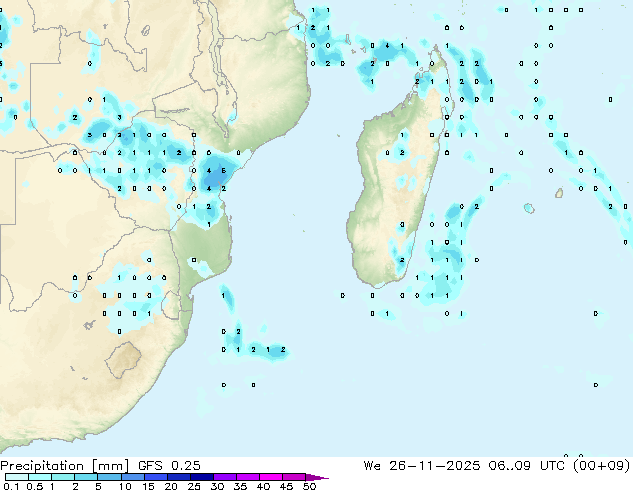This screenshot has width=634, height=490.
Task: Click the legend tick label "40"
Action: pyautogui.click(x=263, y=486)
